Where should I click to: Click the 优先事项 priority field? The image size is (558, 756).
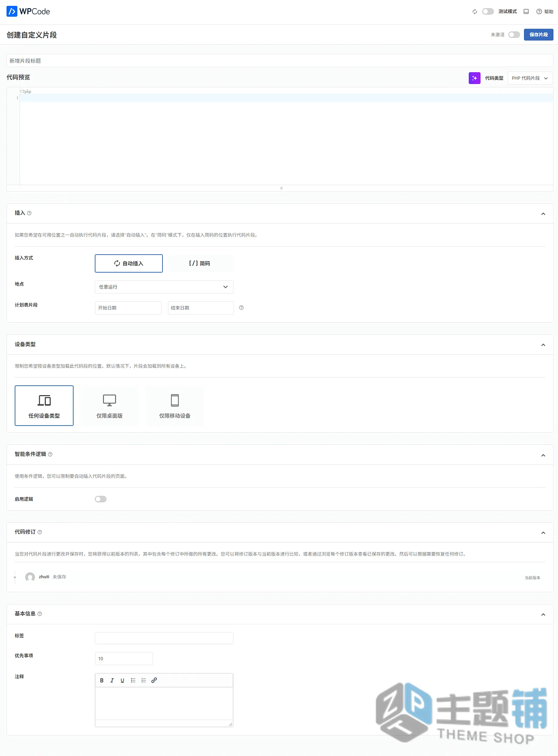point(124,659)
